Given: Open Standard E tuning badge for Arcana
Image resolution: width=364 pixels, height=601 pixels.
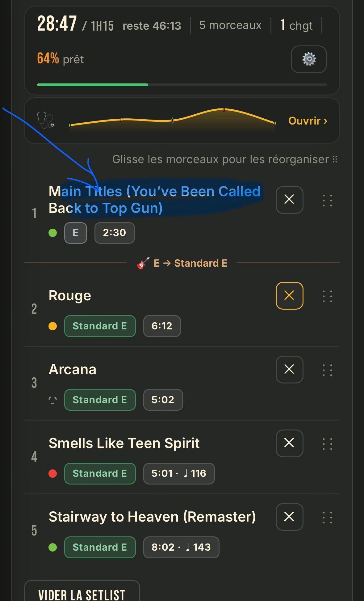Looking at the screenshot, I should click(x=100, y=400).
